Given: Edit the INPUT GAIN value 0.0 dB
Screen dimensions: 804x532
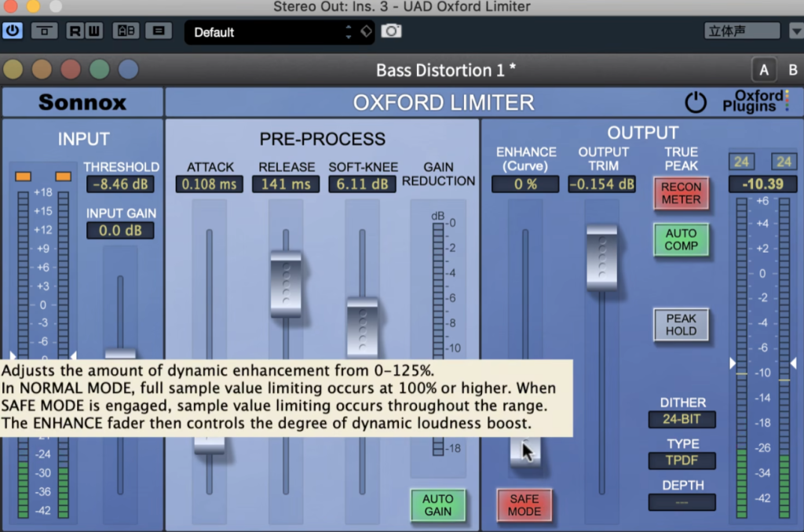Looking at the screenshot, I should pos(120,230).
